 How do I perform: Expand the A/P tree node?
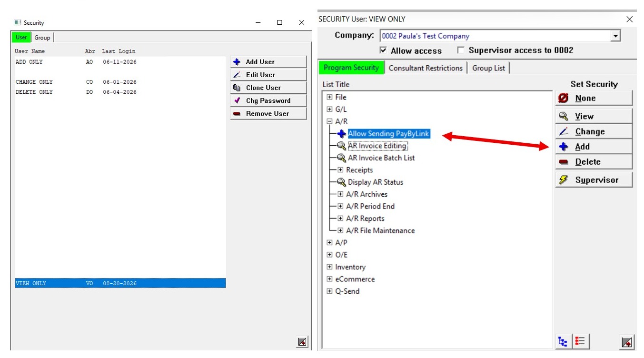(329, 243)
